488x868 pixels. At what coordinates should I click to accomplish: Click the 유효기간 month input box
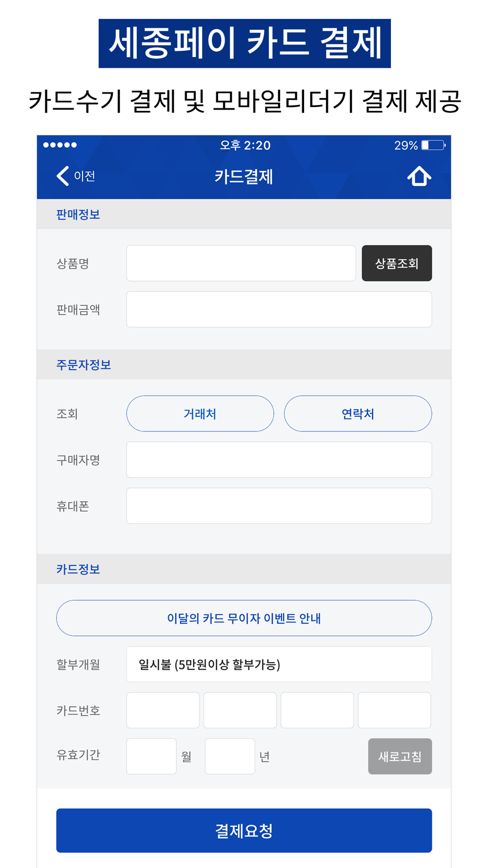pyautogui.click(x=151, y=756)
